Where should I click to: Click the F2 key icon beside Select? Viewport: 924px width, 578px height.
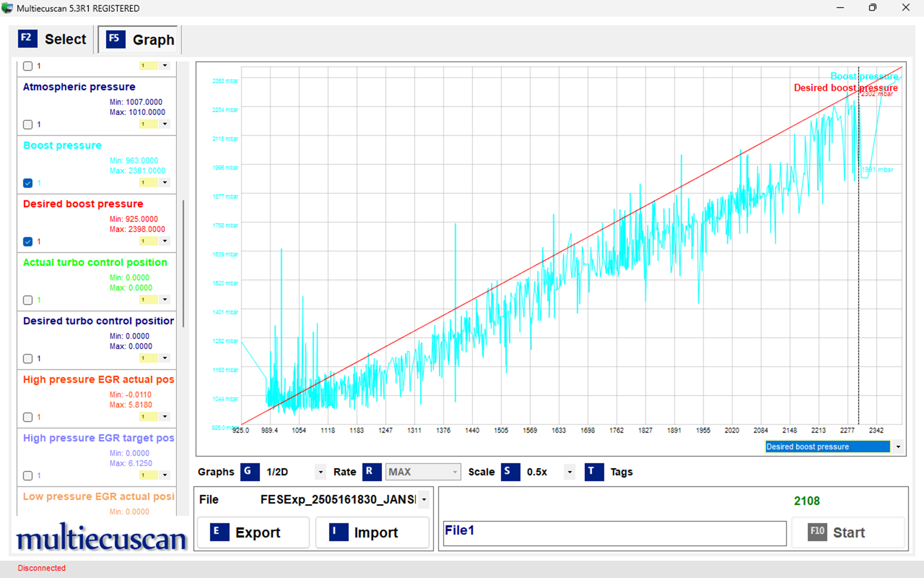(27, 38)
